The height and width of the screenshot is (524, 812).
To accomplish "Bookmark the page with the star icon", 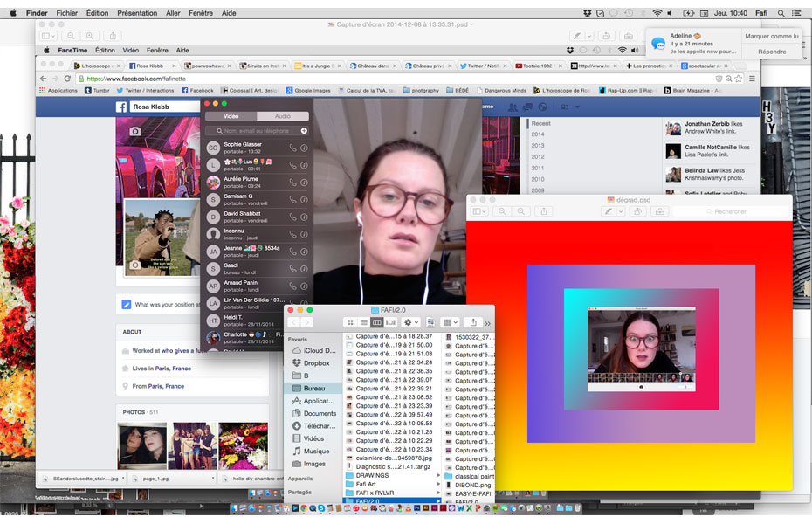I will (739, 79).
